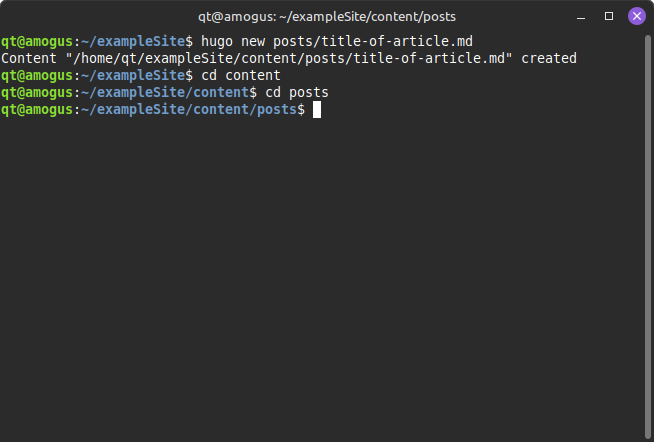Click the "~/exampleSite/content" path before "cd posts"

[x=164, y=92]
